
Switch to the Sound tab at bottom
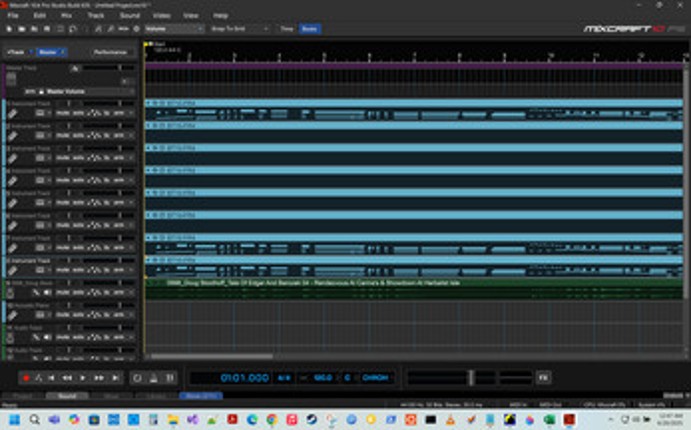coord(68,396)
